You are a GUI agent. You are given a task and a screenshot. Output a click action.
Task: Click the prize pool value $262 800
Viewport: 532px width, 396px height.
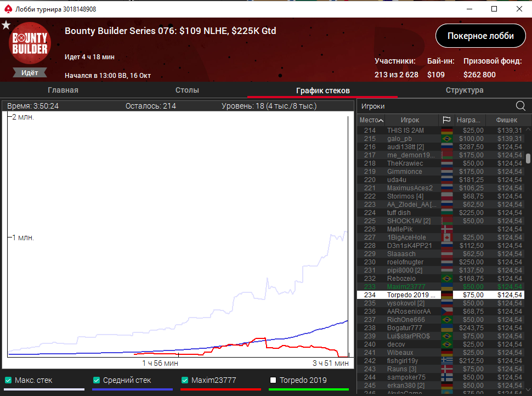point(479,75)
